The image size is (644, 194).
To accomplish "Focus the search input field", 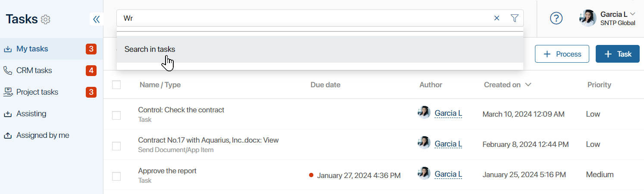I will [x=304, y=18].
